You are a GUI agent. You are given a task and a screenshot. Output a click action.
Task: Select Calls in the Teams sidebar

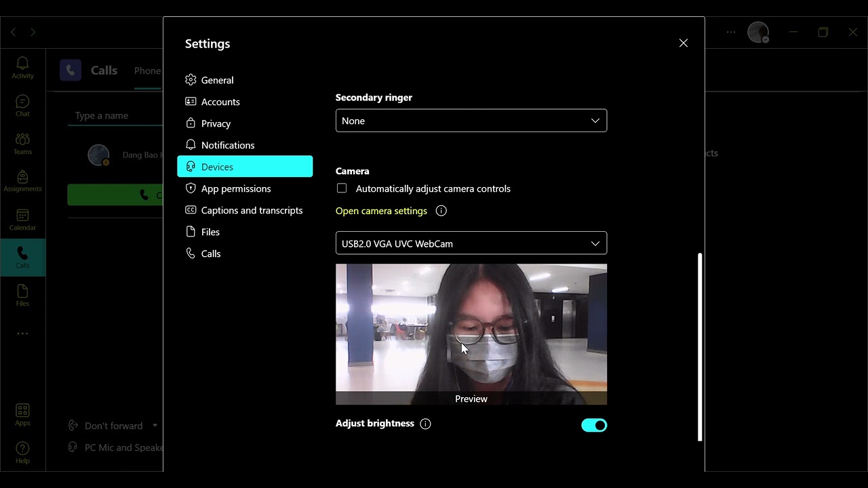pyautogui.click(x=22, y=258)
